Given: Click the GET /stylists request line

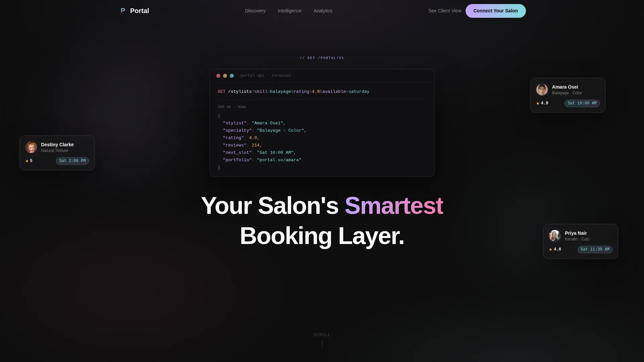Looking at the screenshot, I should coord(293,92).
